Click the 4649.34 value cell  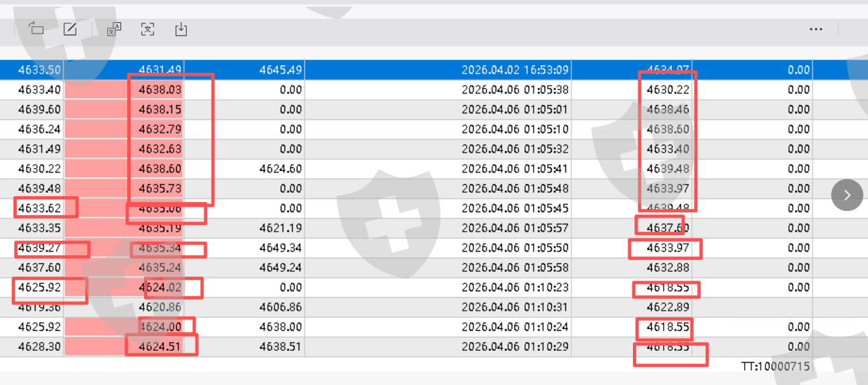[280, 248]
